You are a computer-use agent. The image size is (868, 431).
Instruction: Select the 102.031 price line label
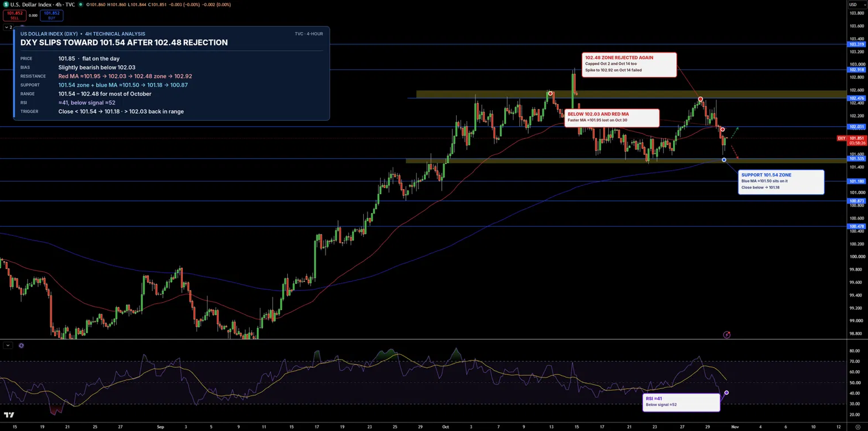(856, 127)
